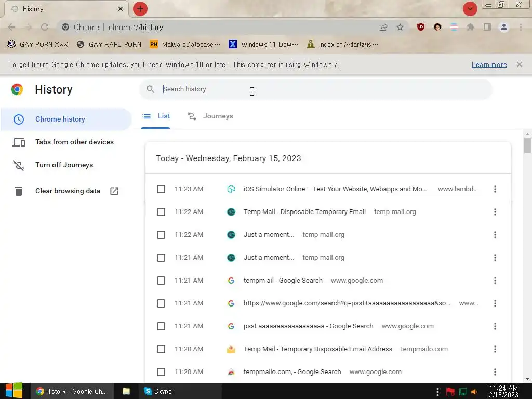The width and height of the screenshot is (532, 399).
Task: Open actions menu for iOS Simulator Online entry
Action: (495, 189)
